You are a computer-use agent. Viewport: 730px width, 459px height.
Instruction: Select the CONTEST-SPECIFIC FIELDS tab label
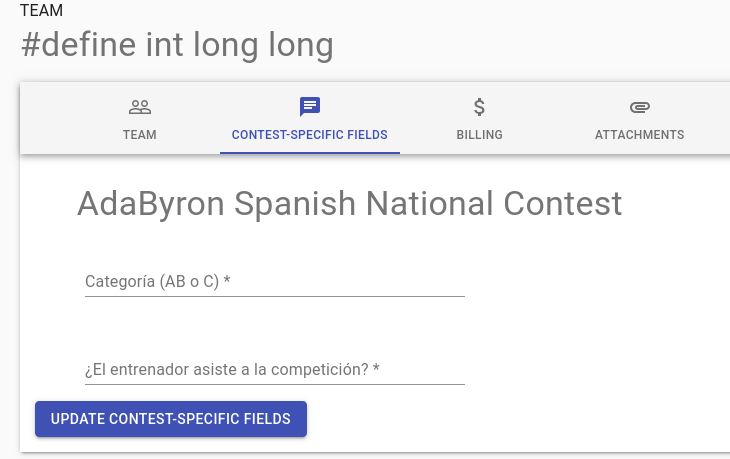(x=310, y=134)
